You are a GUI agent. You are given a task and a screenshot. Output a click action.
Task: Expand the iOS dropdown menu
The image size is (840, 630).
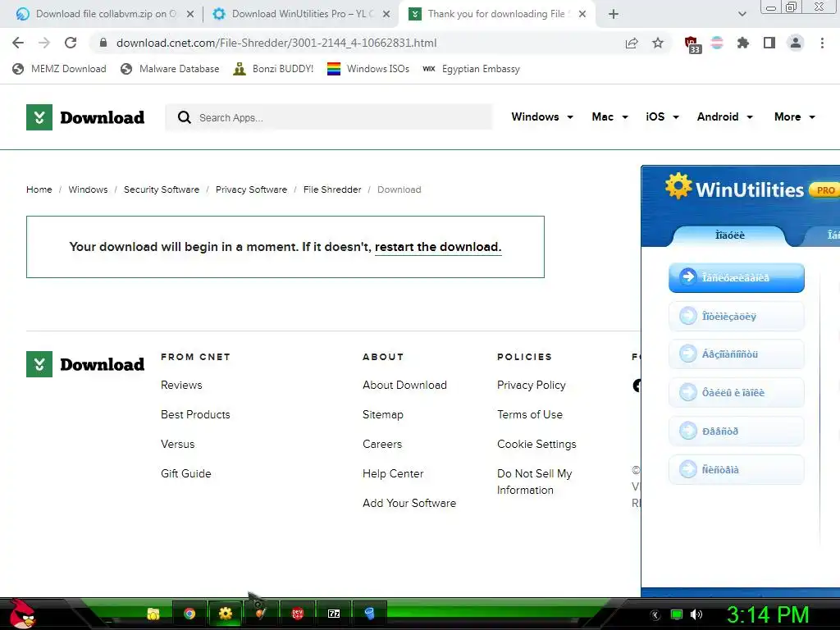[663, 116]
